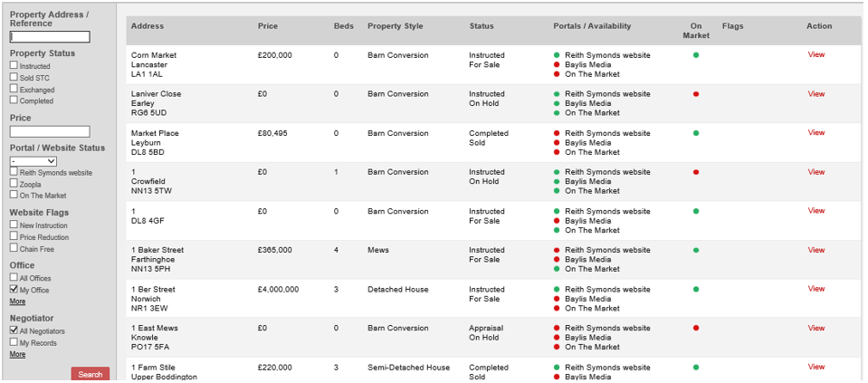The image size is (868, 383).
Task: Click red On Market dot for Laniver Close
Action: (x=696, y=94)
